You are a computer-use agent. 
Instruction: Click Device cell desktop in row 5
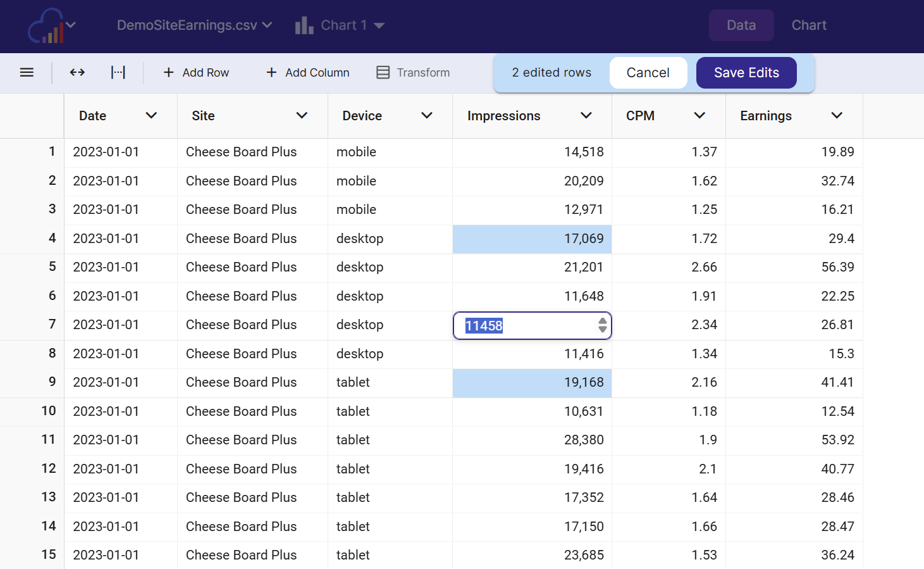[x=390, y=267]
